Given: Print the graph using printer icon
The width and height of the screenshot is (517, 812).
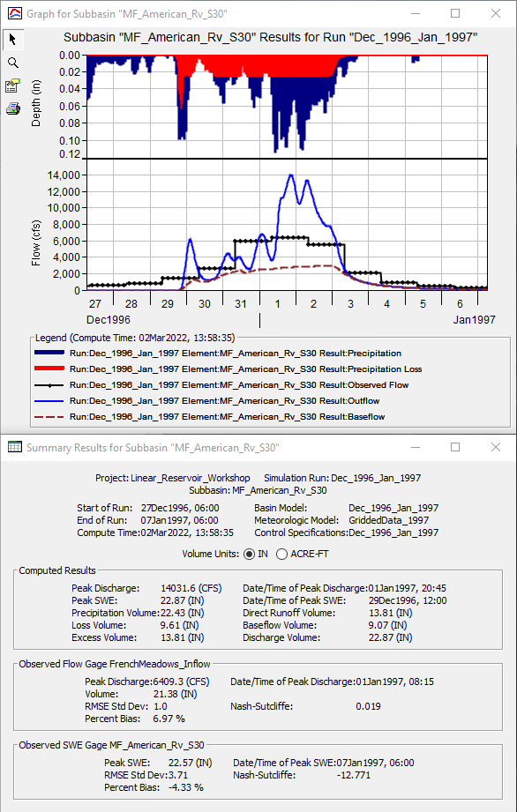Looking at the screenshot, I should pyautogui.click(x=13, y=108).
